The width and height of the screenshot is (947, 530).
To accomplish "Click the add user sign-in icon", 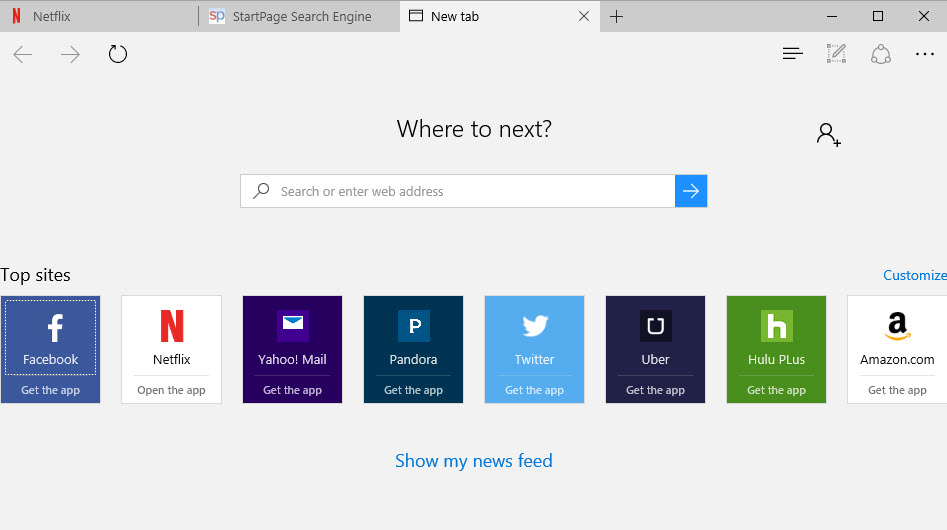I will point(828,135).
